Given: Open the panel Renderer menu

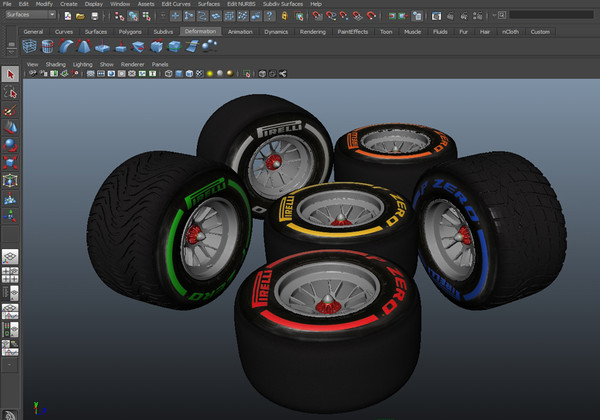Looking at the screenshot, I should click(132, 64).
